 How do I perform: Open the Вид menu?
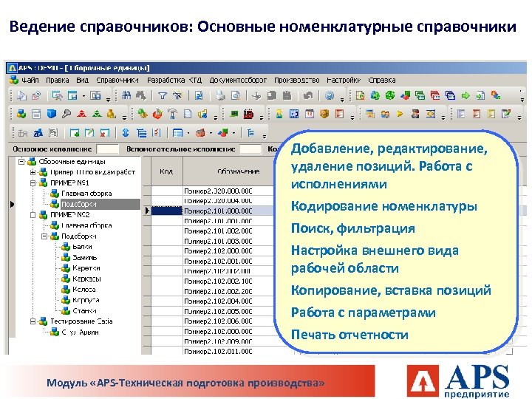(82, 81)
